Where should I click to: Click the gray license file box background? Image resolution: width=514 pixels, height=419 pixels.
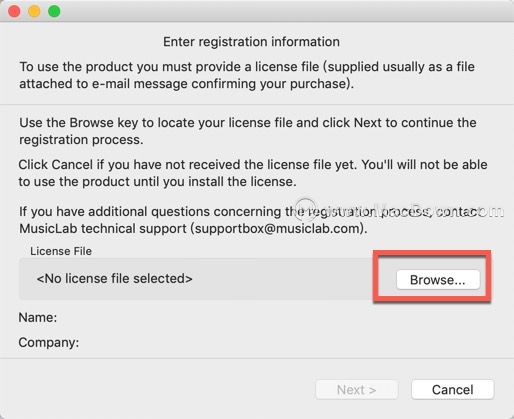[196, 279]
